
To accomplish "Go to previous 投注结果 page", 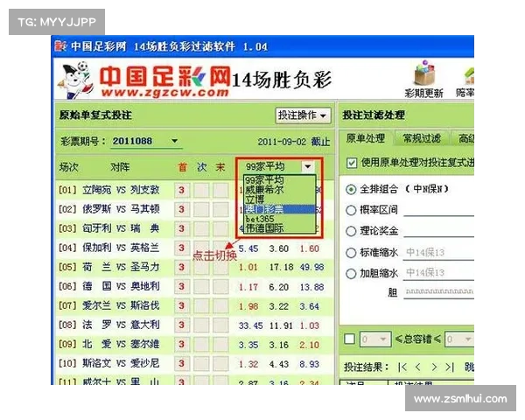I will 418,367.
